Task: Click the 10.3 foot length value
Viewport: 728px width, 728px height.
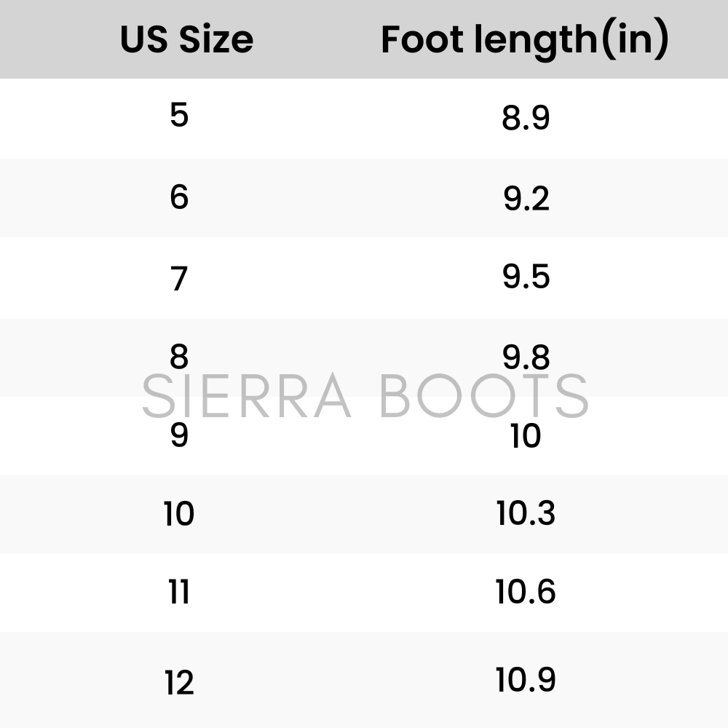Action: 526,513
